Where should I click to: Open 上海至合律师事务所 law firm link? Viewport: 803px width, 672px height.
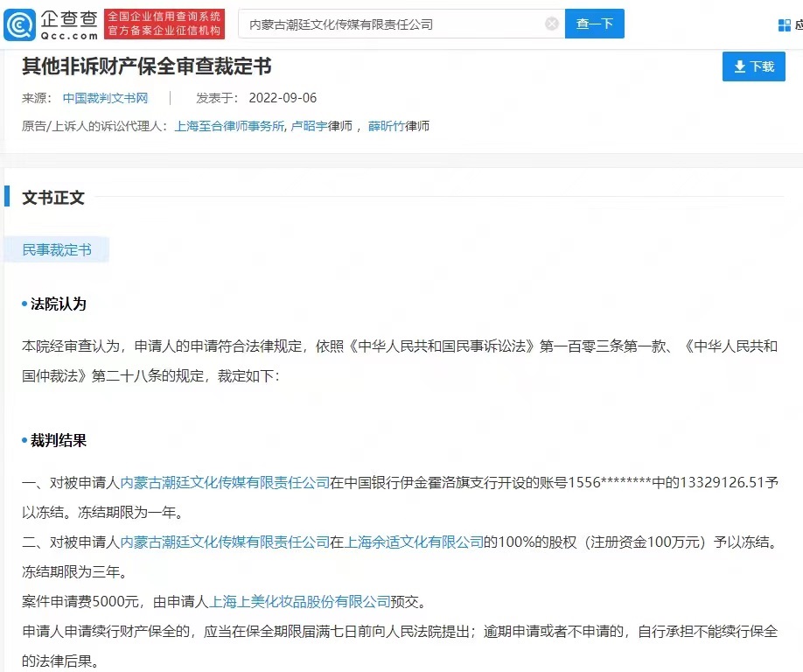(x=229, y=126)
